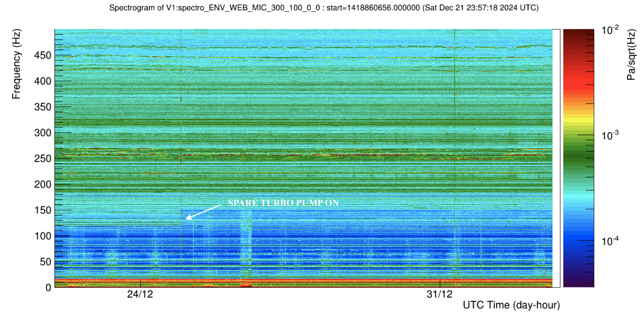The height and width of the screenshot is (314, 644).
Task: Click the "31/12" time axis tick label
Action: tap(440, 294)
